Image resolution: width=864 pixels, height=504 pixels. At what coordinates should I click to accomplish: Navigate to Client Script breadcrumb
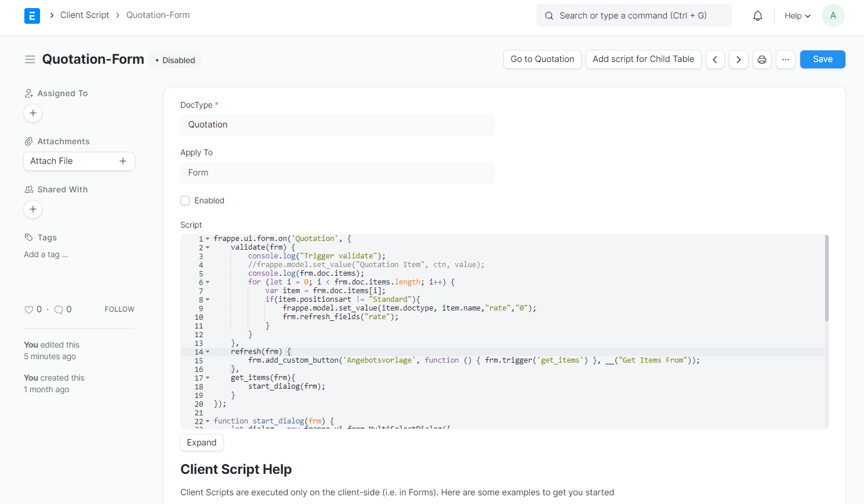[85, 15]
